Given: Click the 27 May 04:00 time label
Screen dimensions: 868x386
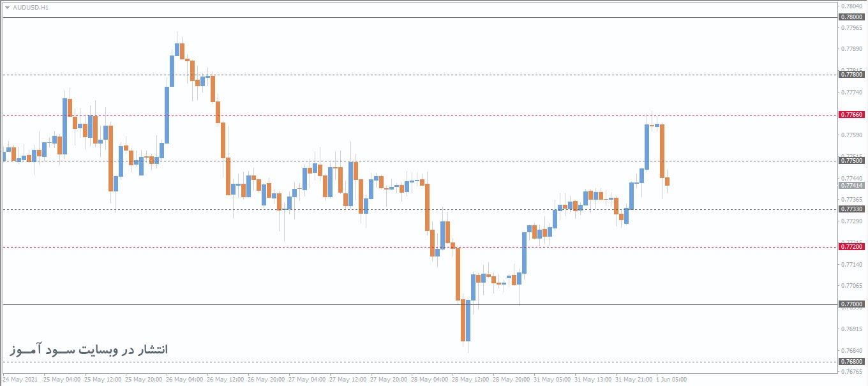Looking at the screenshot, I should tap(307, 379).
